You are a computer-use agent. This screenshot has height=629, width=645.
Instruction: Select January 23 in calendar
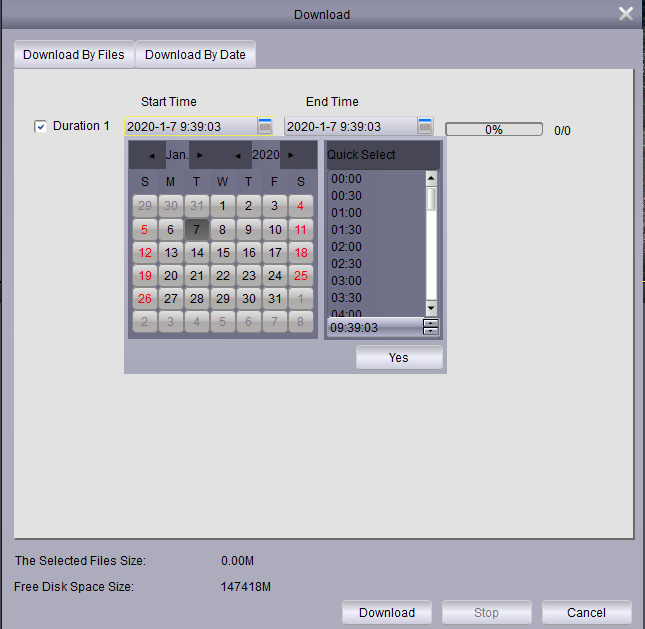point(248,275)
